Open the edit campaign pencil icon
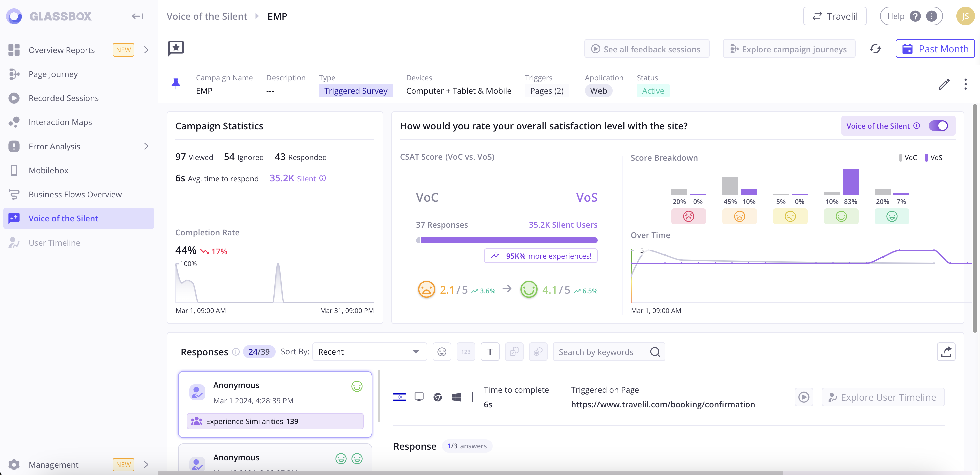 pyautogui.click(x=943, y=84)
